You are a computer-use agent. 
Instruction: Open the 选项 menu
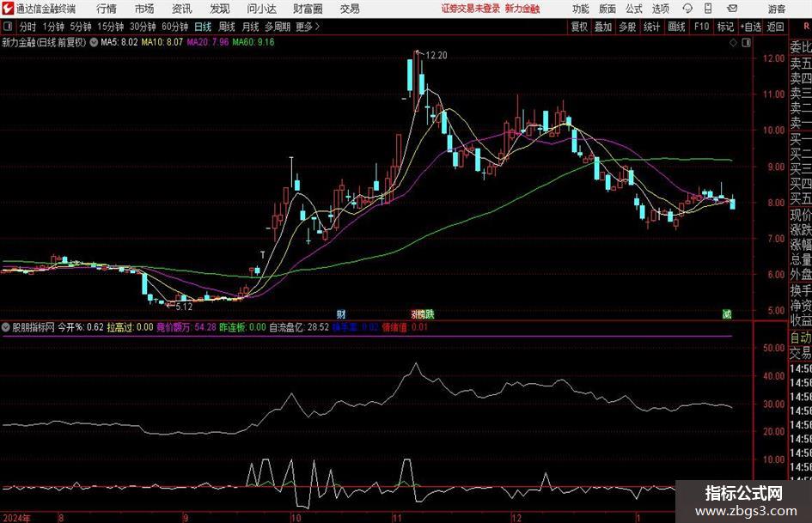point(660,9)
